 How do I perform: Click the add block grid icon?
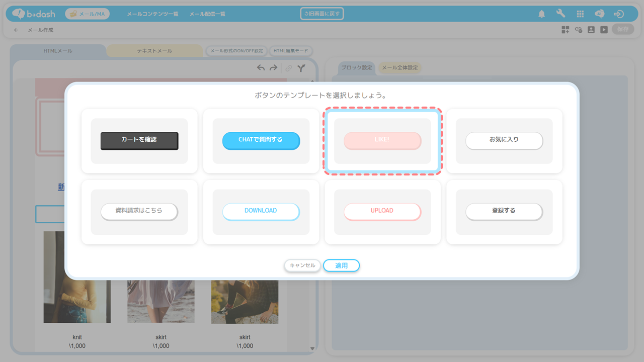pos(566,30)
